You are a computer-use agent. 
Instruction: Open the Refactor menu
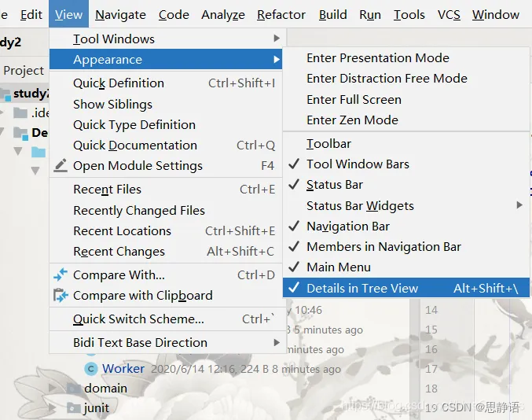(281, 15)
